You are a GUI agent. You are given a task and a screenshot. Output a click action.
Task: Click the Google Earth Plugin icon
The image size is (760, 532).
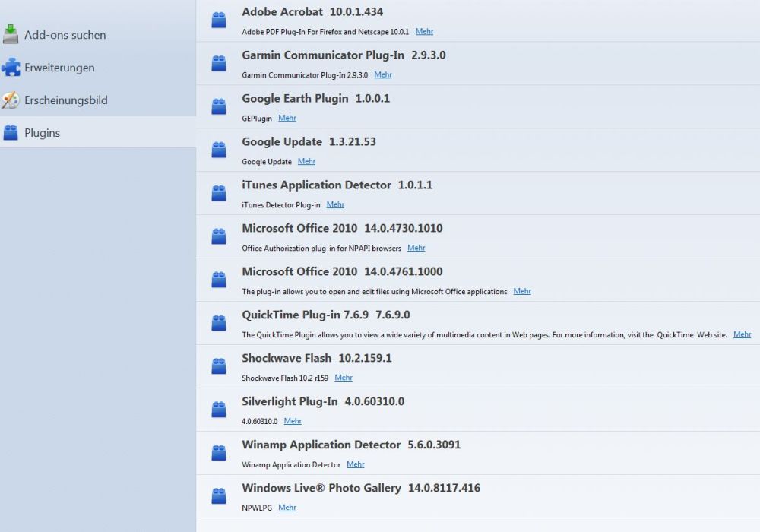pos(219,107)
